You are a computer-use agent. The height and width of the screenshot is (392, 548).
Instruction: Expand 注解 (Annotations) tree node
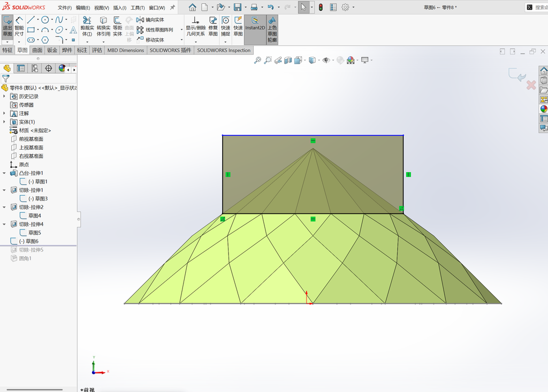[x=4, y=113]
